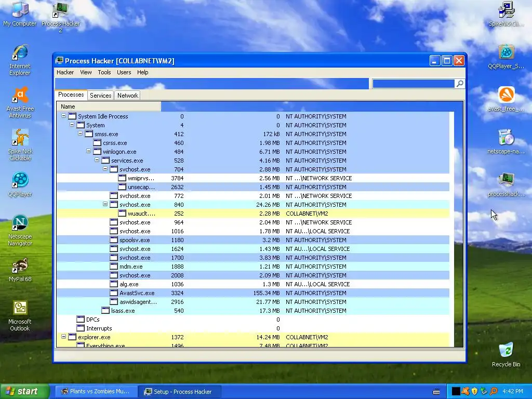Select processhack... installer icon
532x399 pixels.
pyautogui.click(x=506, y=184)
